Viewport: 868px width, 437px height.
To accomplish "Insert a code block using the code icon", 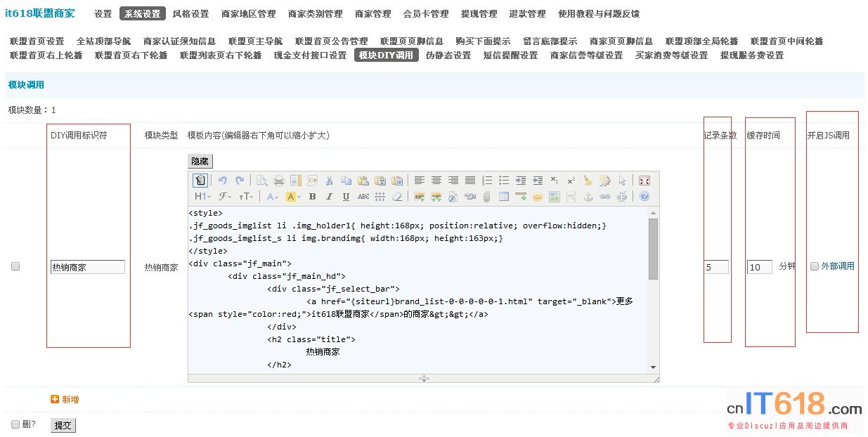I will point(313,180).
